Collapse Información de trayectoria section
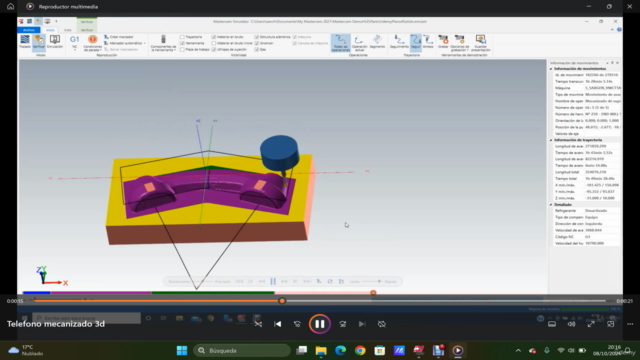This screenshot has width=640, height=360. (x=551, y=140)
